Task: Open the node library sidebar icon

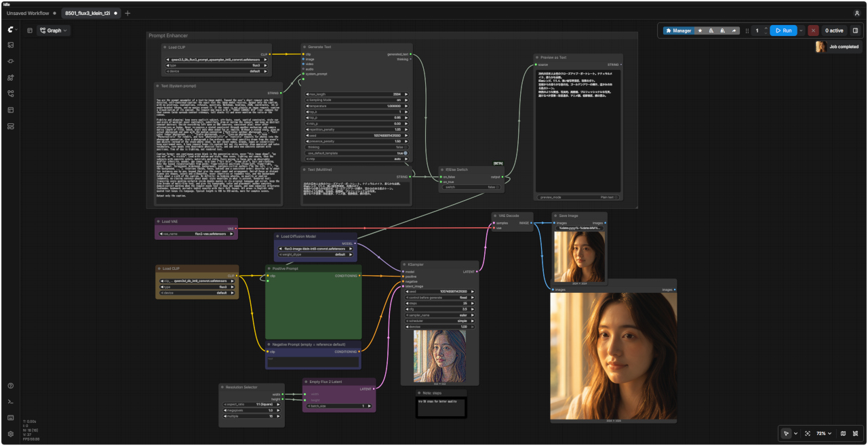Action: click(11, 61)
